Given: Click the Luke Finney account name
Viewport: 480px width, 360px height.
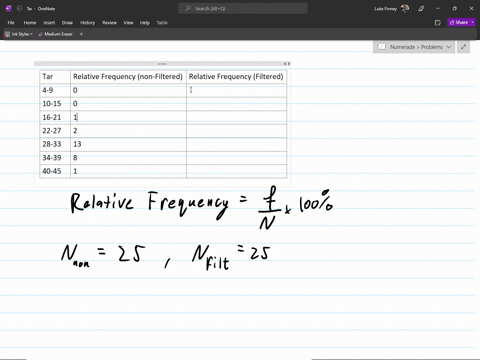Looking at the screenshot, I should click(x=385, y=9).
